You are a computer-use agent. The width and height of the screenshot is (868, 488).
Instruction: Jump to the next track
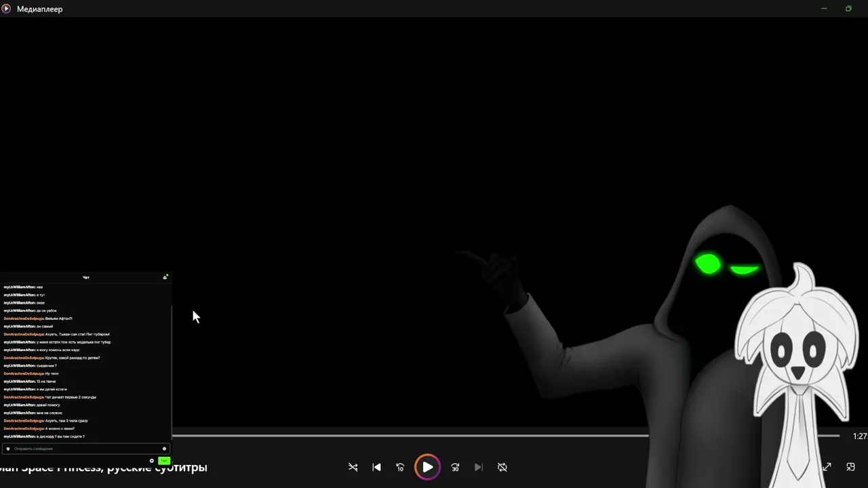[478, 467]
